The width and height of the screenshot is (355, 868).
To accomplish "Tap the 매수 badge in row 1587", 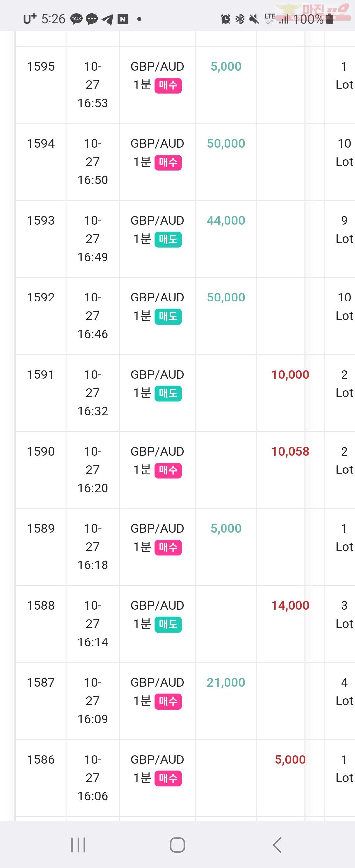I will point(168,701).
